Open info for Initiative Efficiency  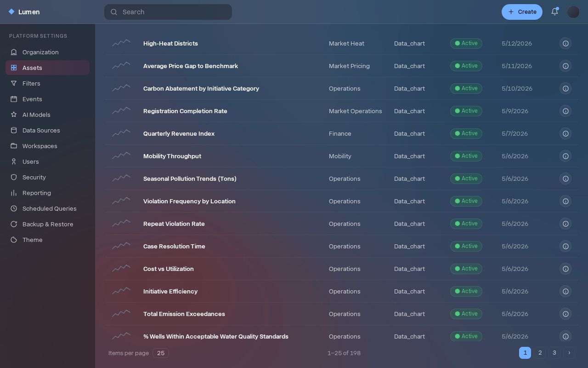click(565, 291)
